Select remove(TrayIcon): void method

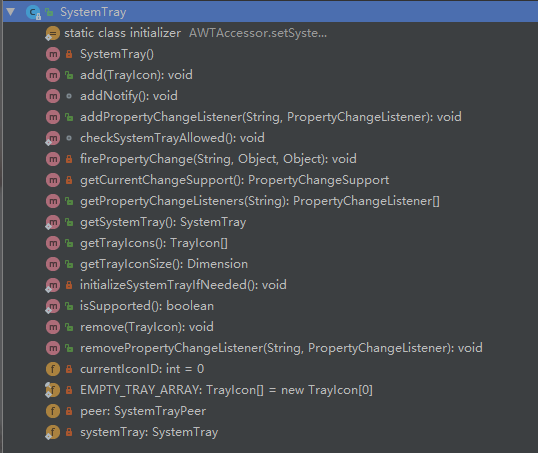147,327
